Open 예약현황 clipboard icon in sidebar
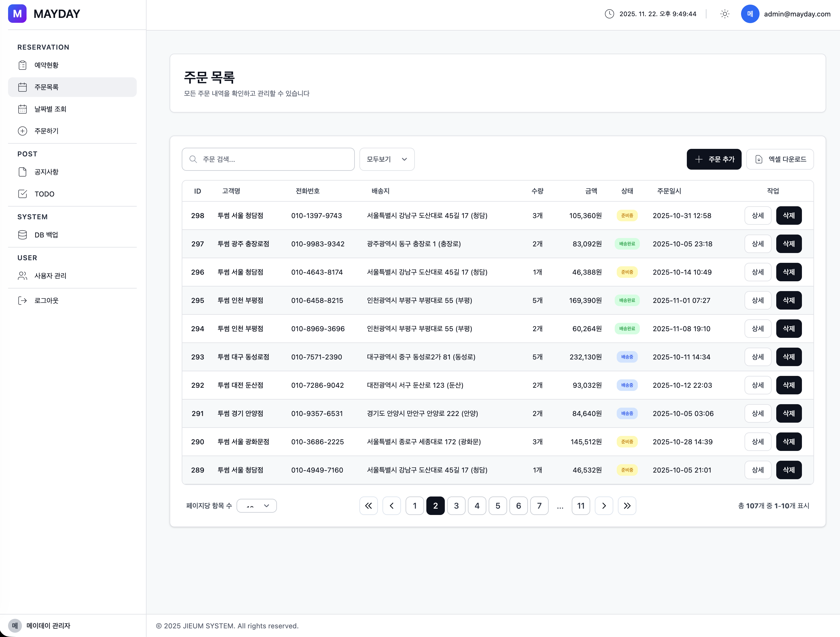 22,65
